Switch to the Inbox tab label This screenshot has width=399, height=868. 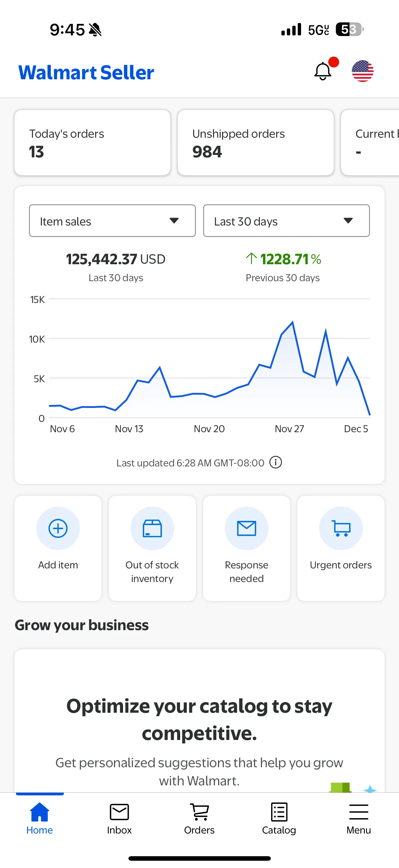click(x=119, y=830)
